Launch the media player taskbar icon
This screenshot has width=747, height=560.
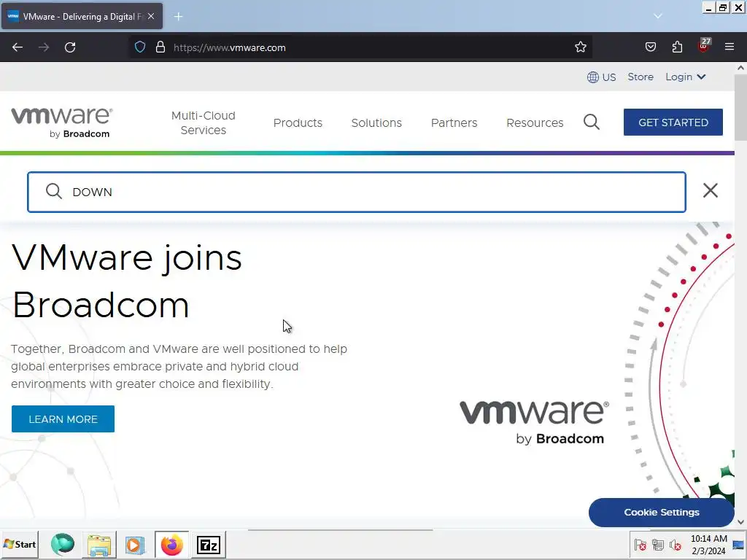coord(135,545)
